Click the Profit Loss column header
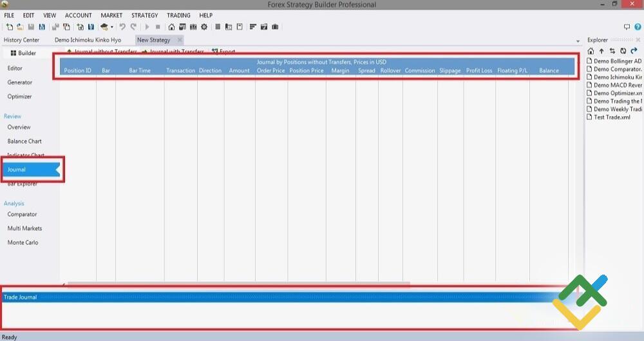The width and height of the screenshot is (644, 341). [x=479, y=70]
